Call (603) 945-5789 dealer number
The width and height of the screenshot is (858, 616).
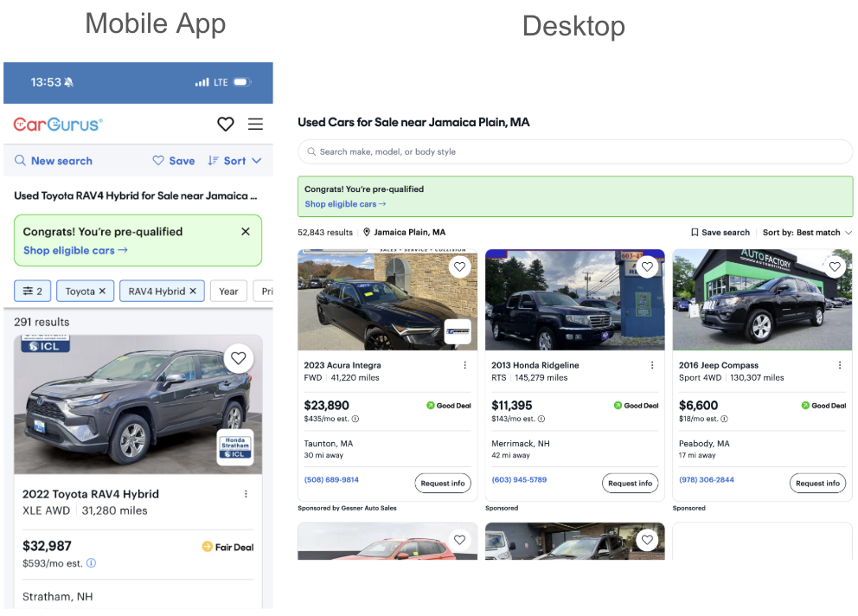pyautogui.click(x=519, y=479)
